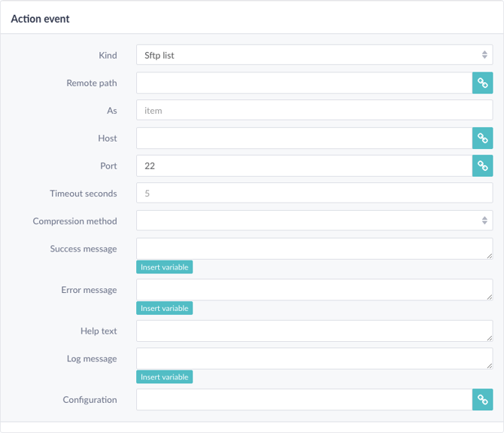This screenshot has height=433, width=504.
Task: Focus the Help text textarea
Action: (314, 331)
